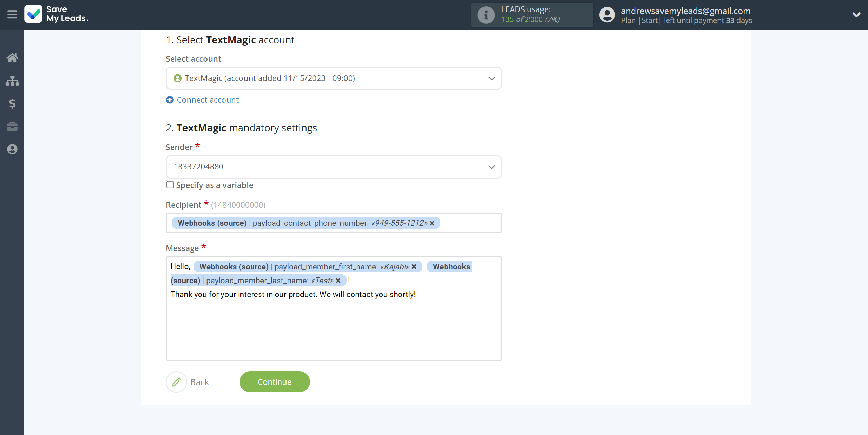Click the LEADS usage counter text
868x435 pixels.
(530, 19)
